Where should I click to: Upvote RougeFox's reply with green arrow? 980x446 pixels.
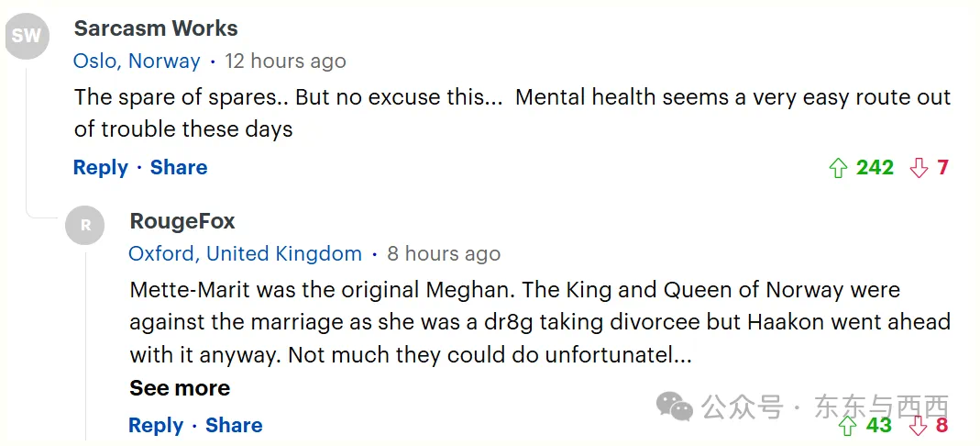847,426
